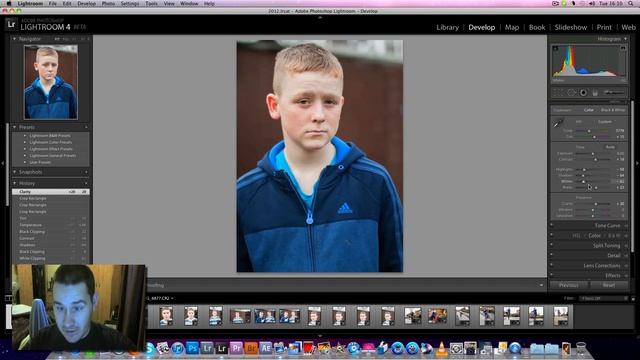Hide the top module picker with edge arrow
Viewport: 640px width, 360px height.
point(320,18)
